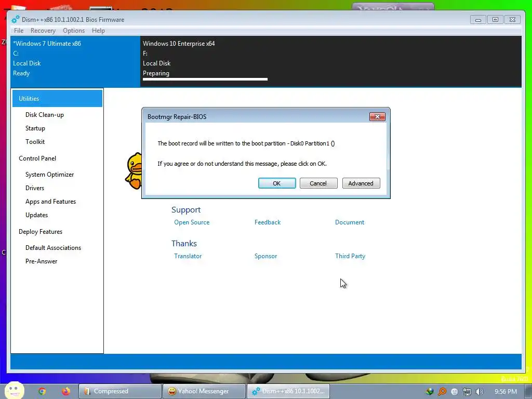532x399 pixels.
Task: Open the Startup utility
Action: [35, 128]
